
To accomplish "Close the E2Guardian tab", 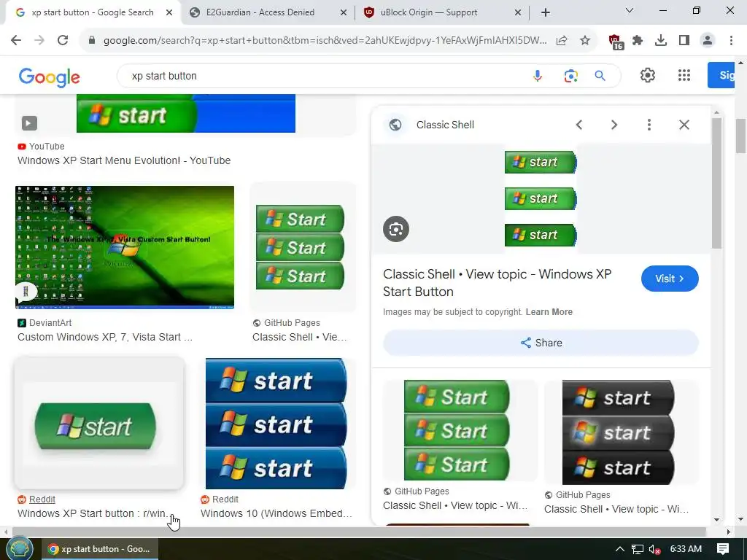I will (344, 12).
